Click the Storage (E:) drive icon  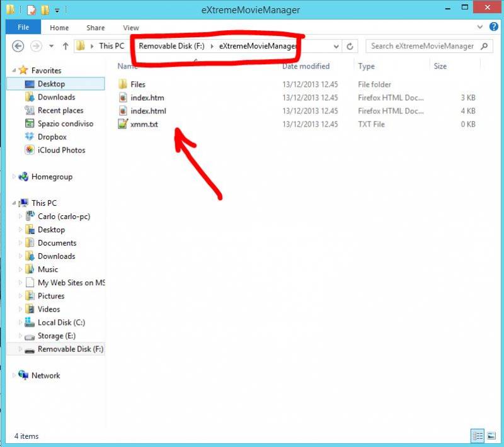tap(30, 336)
